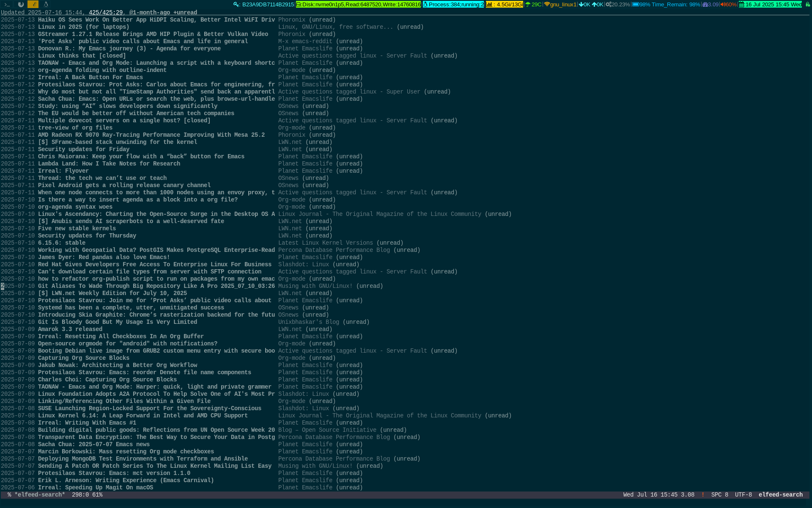Select 'Git Aliases To Wade Through Big Repository' entry
Screen dimensions: 812x508
click(x=156, y=286)
